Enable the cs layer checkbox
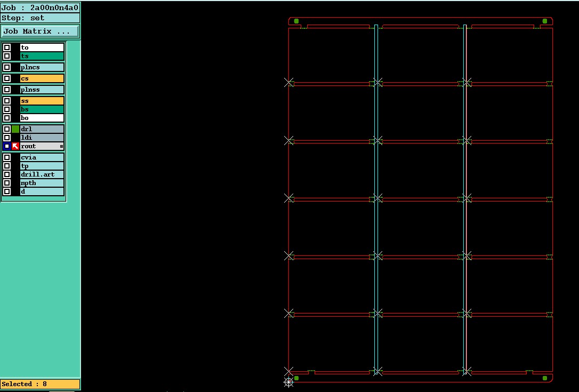This screenshot has height=392, width=579. [x=7, y=78]
